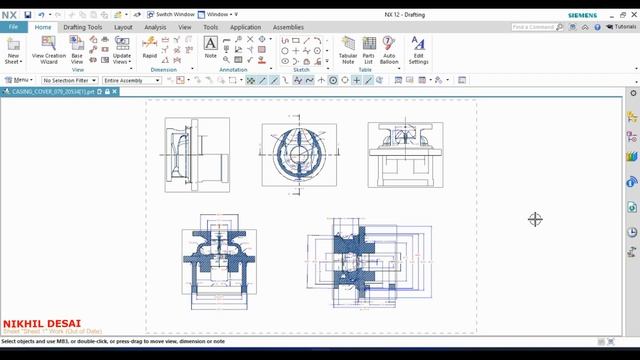Open the New Sheet tool icon
This screenshot has height=360, width=640.
(x=13, y=44)
